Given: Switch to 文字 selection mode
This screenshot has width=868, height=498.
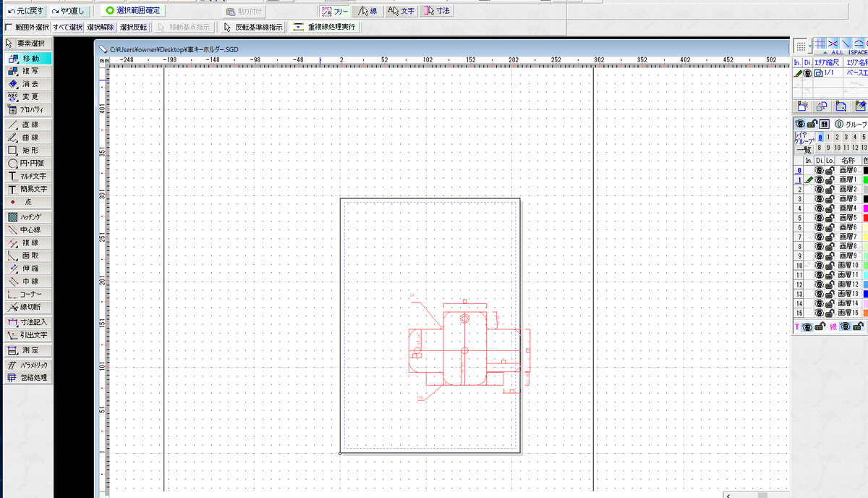Looking at the screenshot, I should click(x=401, y=11).
